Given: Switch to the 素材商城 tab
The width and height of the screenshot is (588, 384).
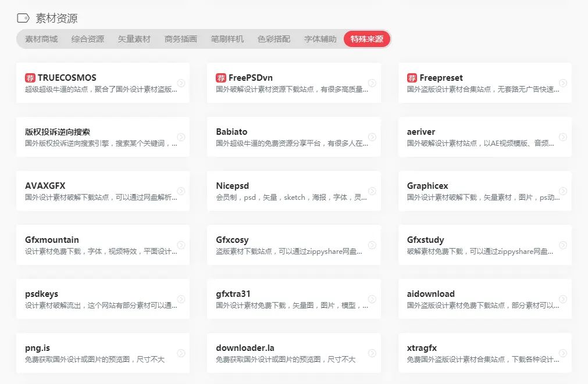Looking at the screenshot, I should (40, 40).
